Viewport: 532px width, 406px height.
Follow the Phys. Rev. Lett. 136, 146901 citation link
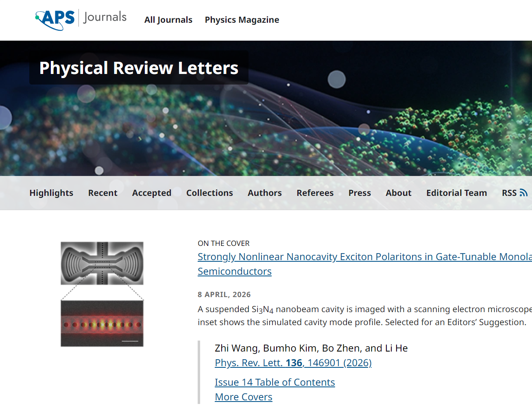tap(293, 363)
